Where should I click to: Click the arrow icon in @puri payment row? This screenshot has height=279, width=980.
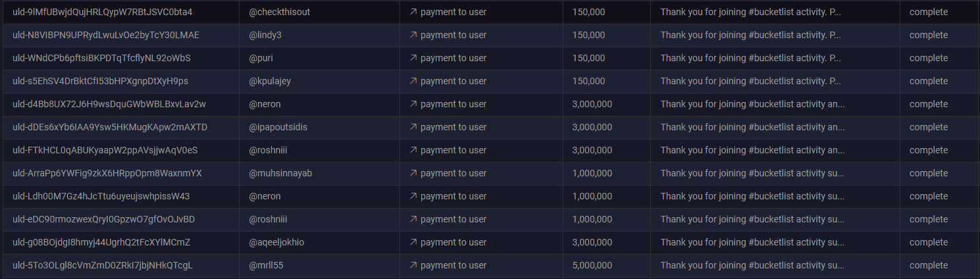[413, 58]
